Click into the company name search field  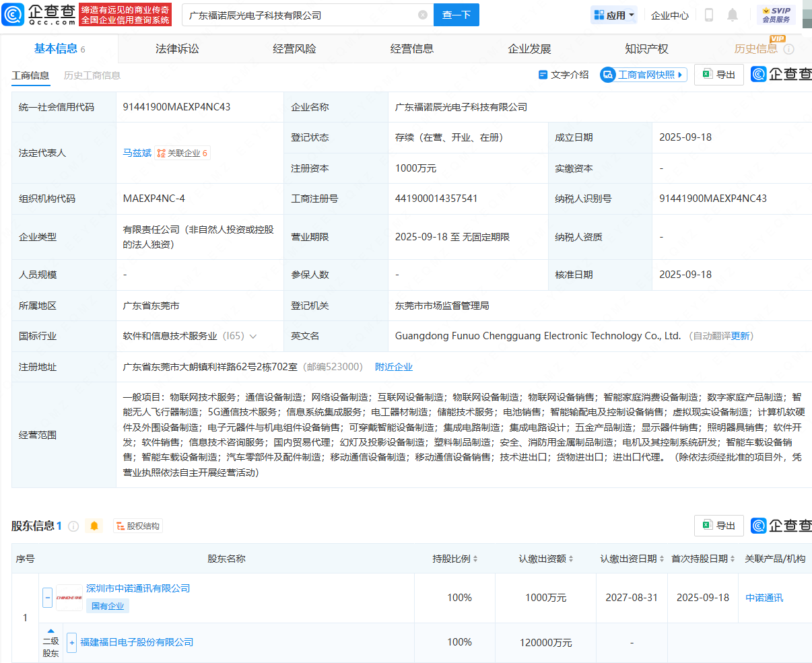coord(300,15)
